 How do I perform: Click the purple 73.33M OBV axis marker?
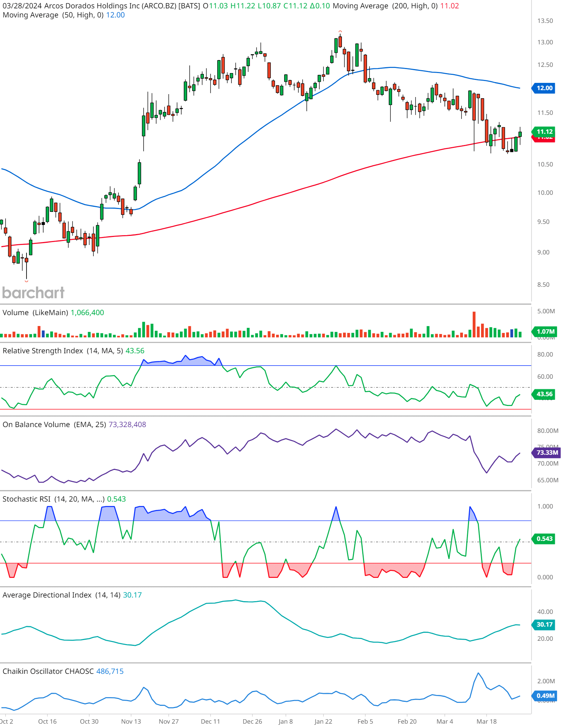click(546, 453)
